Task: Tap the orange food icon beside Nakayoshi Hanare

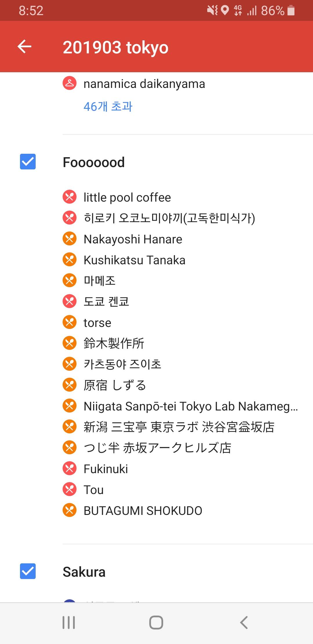Action: [70, 239]
